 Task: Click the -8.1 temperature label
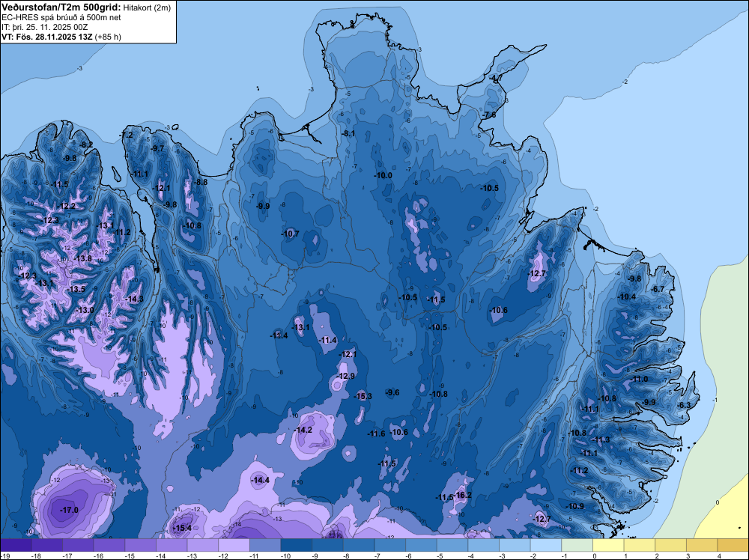349,134
